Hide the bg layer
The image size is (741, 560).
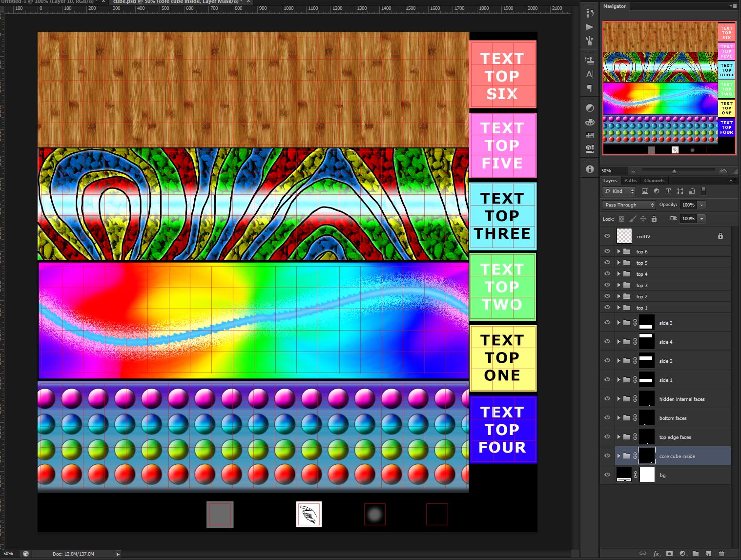pyautogui.click(x=607, y=475)
